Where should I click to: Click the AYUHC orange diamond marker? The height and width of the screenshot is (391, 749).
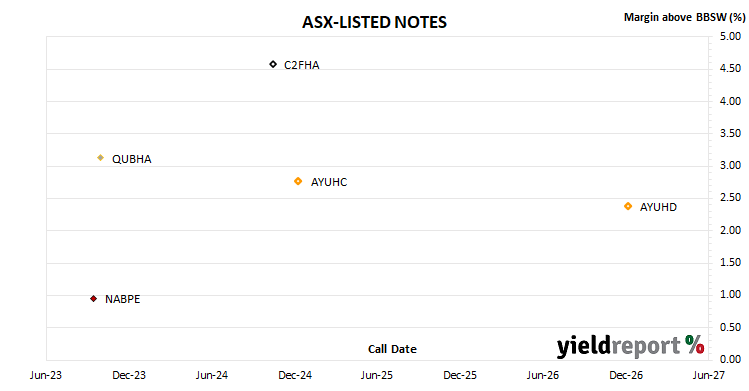tap(298, 181)
